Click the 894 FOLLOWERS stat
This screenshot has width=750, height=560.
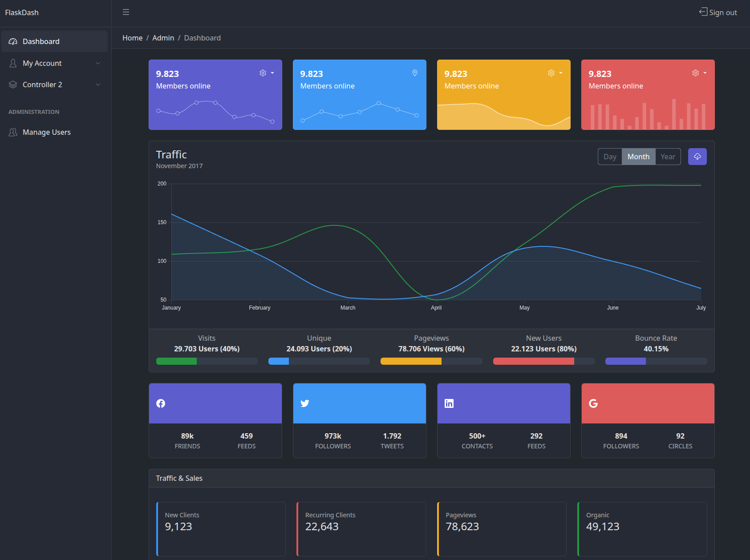[621, 440]
